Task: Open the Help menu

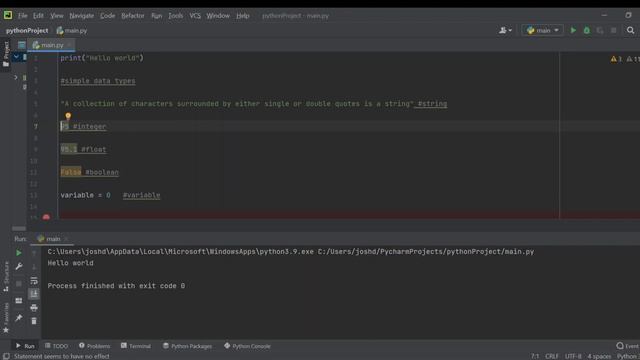Action: click(242, 16)
